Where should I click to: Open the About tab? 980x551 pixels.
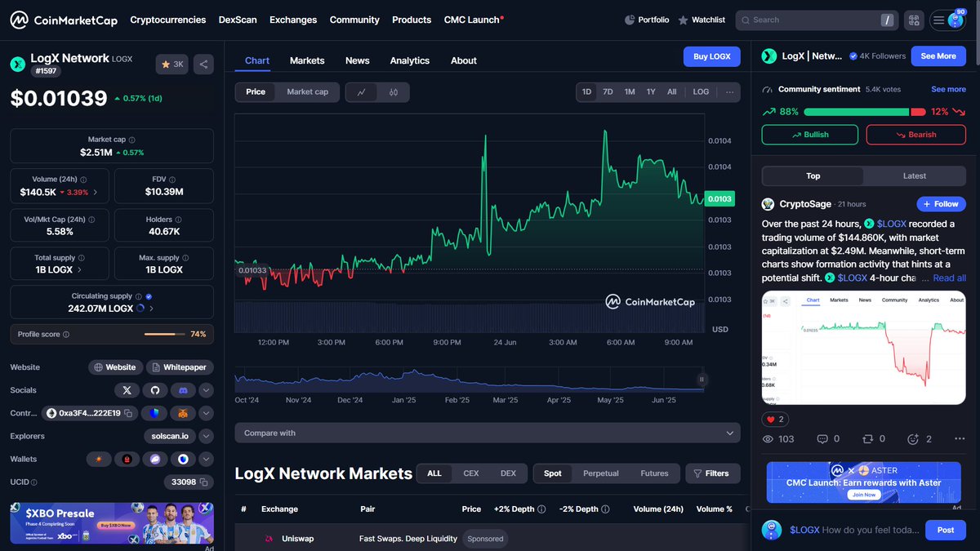pos(464,60)
